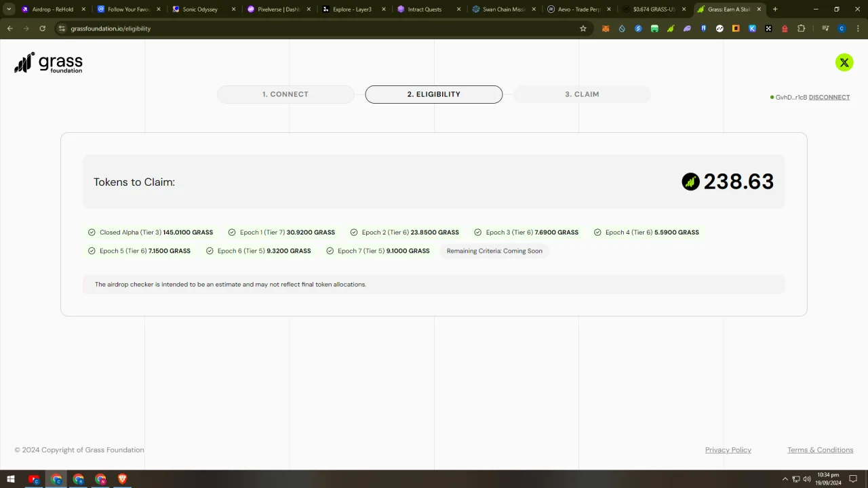Open the volume control in system tray
This screenshot has height=488, width=868.
pyautogui.click(x=807, y=479)
